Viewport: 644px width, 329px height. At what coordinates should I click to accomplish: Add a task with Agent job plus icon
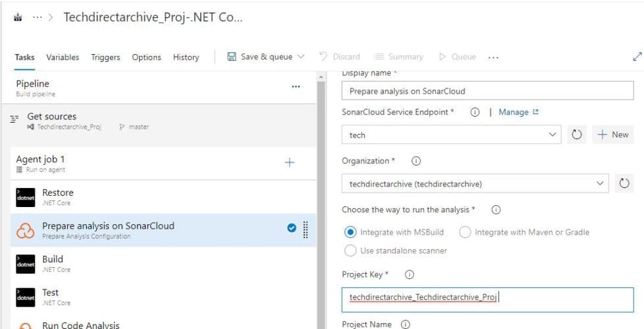[289, 163]
